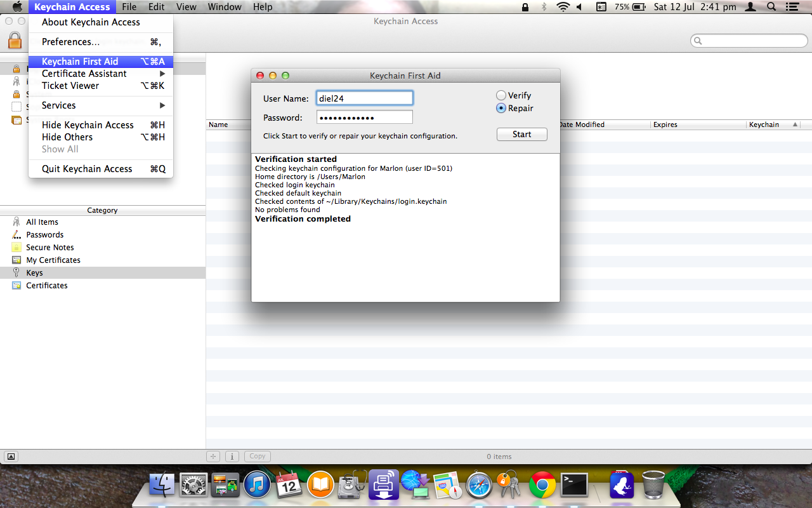Screen dimensions: 812x508
Task: Open Maps from the Dock
Action: click(x=447, y=486)
